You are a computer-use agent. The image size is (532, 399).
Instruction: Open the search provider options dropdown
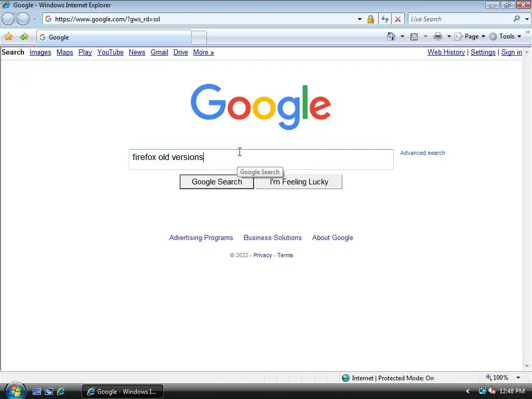tap(527, 19)
